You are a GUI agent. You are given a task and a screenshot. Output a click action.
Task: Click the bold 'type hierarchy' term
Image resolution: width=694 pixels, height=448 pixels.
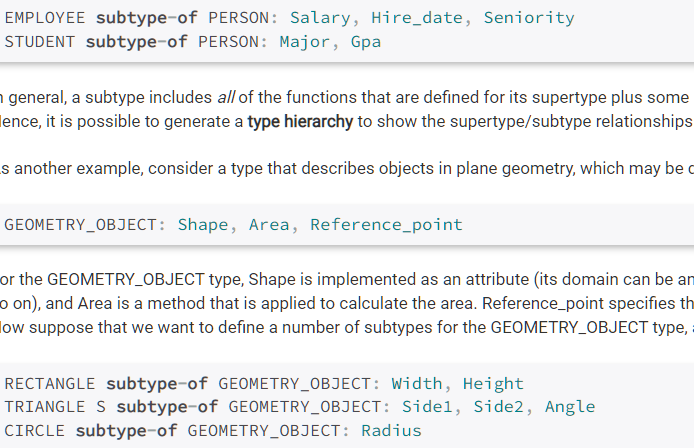tap(300, 122)
